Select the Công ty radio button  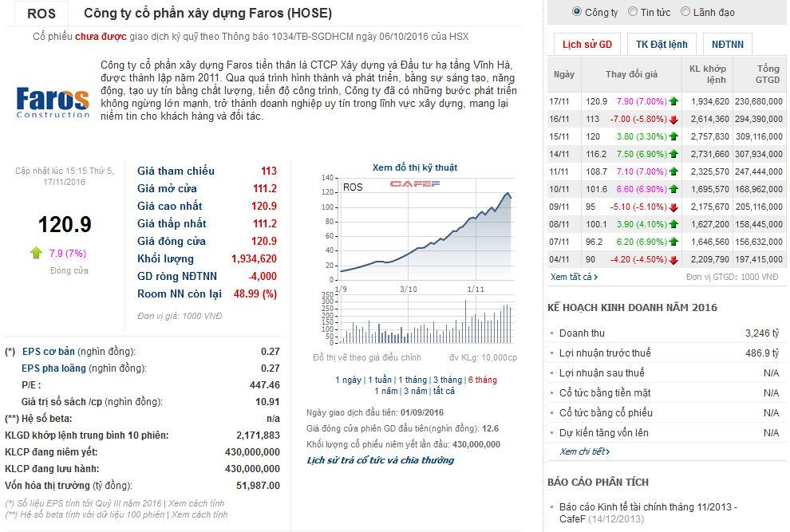click(x=577, y=12)
